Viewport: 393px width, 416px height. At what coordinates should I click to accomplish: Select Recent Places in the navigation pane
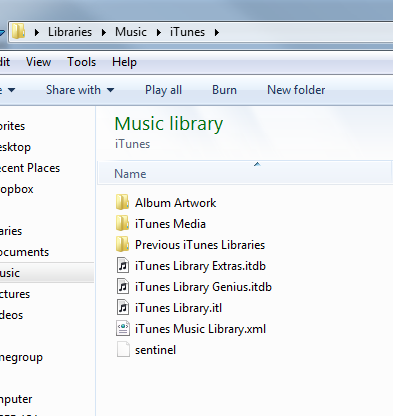click(30, 168)
